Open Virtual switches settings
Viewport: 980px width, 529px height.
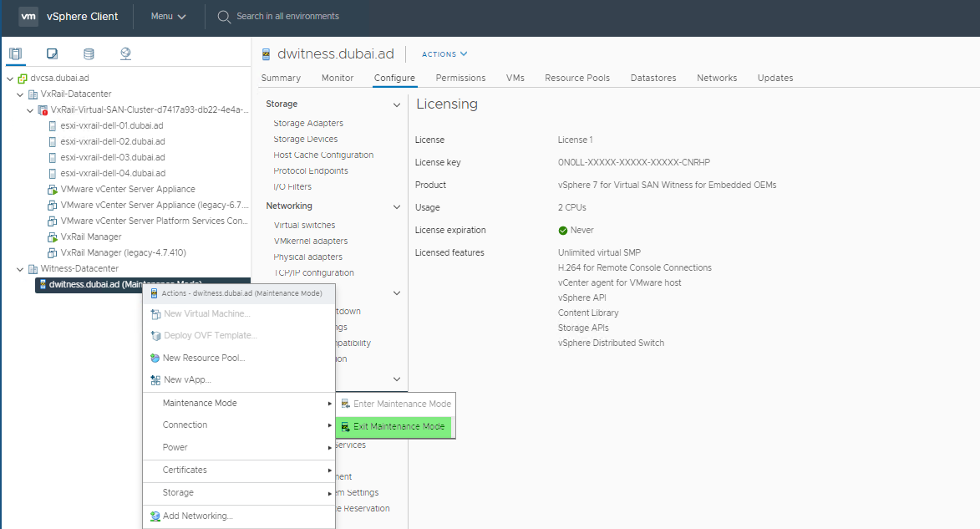click(304, 225)
